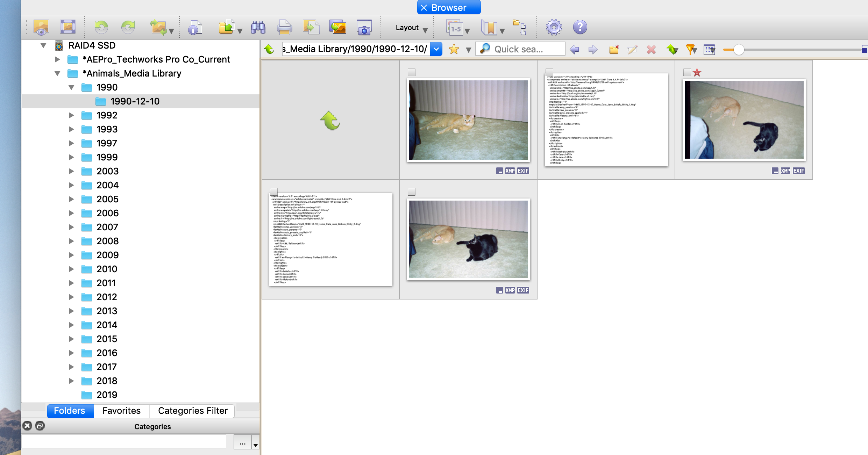The image size is (868, 455).
Task: Expand the 1992 folder
Action: pos(71,115)
